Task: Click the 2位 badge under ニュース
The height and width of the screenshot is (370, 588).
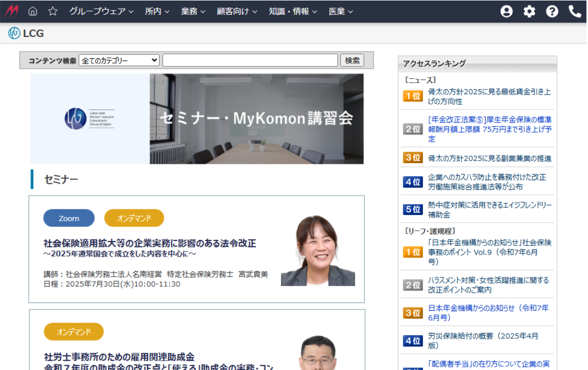Action: (x=413, y=129)
